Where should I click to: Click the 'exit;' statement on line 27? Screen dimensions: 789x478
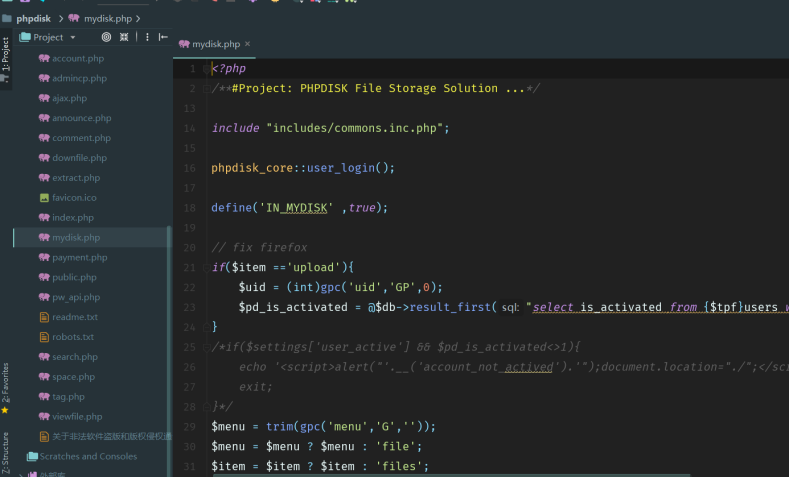[256, 387]
